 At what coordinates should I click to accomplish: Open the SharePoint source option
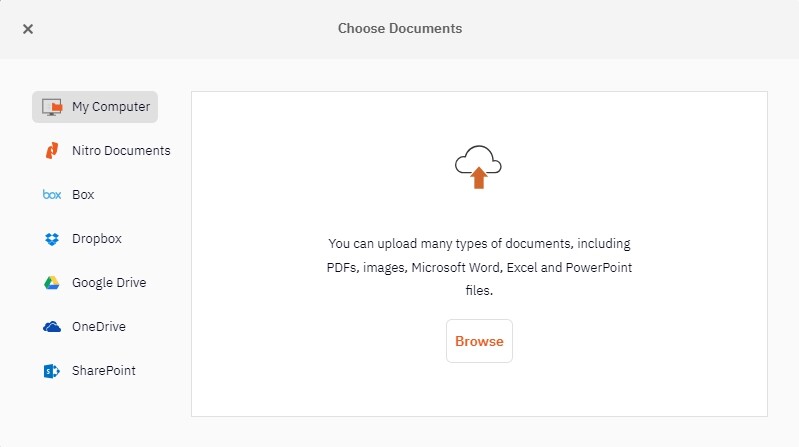(104, 371)
